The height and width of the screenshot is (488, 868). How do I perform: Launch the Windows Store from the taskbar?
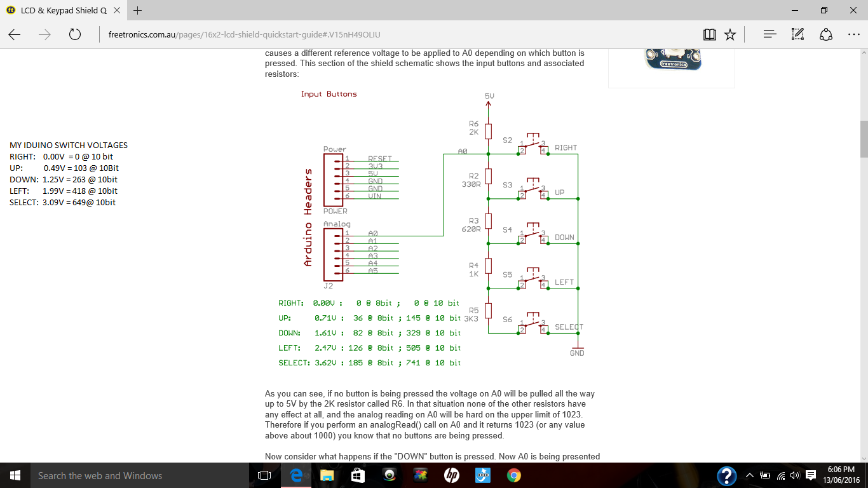coord(358,475)
